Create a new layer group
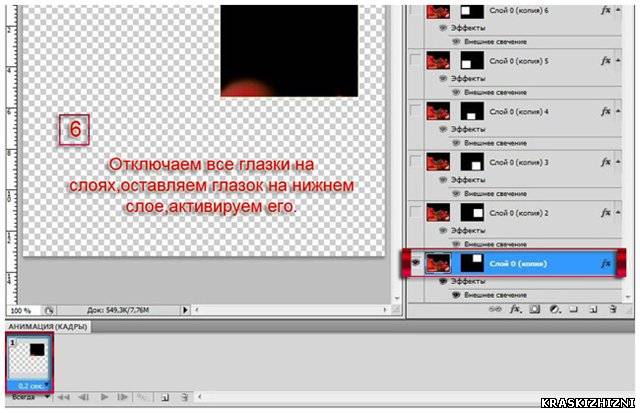 tap(573, 309)
